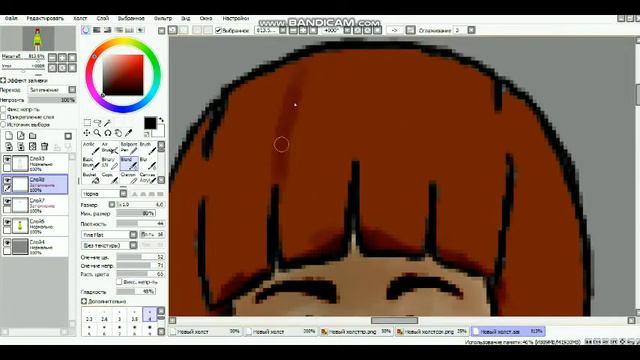Create a new linework layer
640x360 pixels.
[x=21, y=136]
